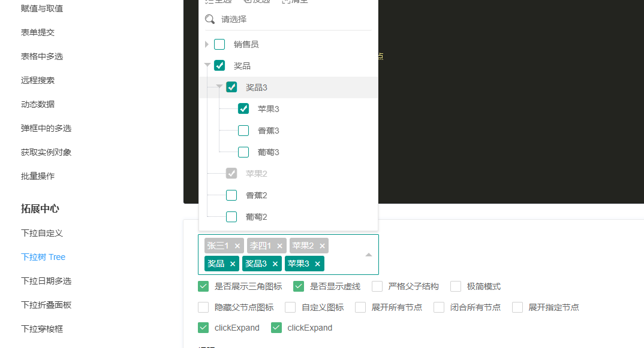644x348 pixels.
Task: Click the 清空 clear icon at top
Action: pos(293,2)
